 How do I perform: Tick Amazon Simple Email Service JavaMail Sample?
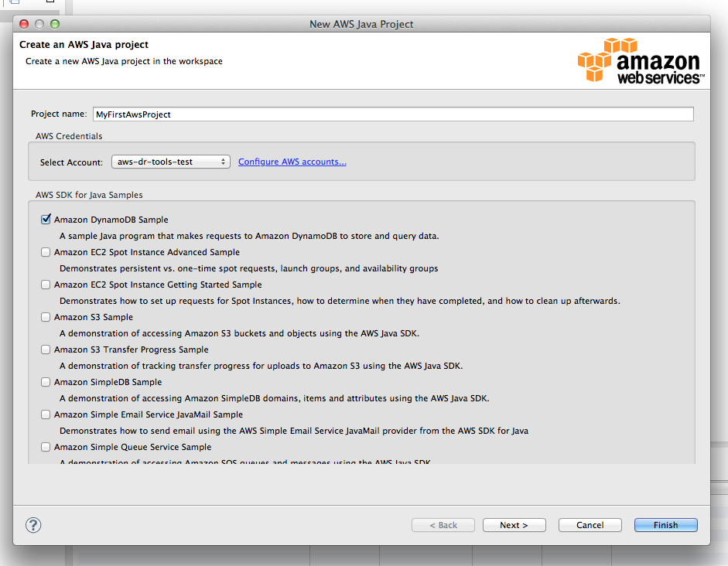tap(46, 414)
